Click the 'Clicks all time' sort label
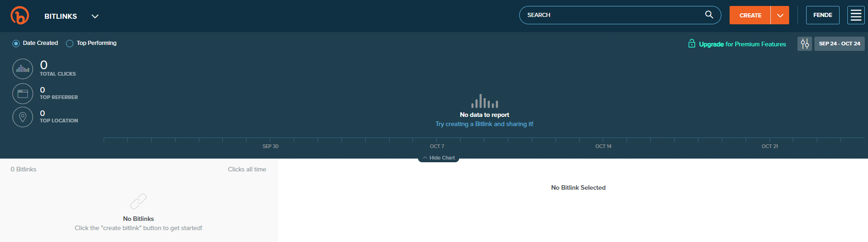This screenshot has height=242, width=868. 247,169
